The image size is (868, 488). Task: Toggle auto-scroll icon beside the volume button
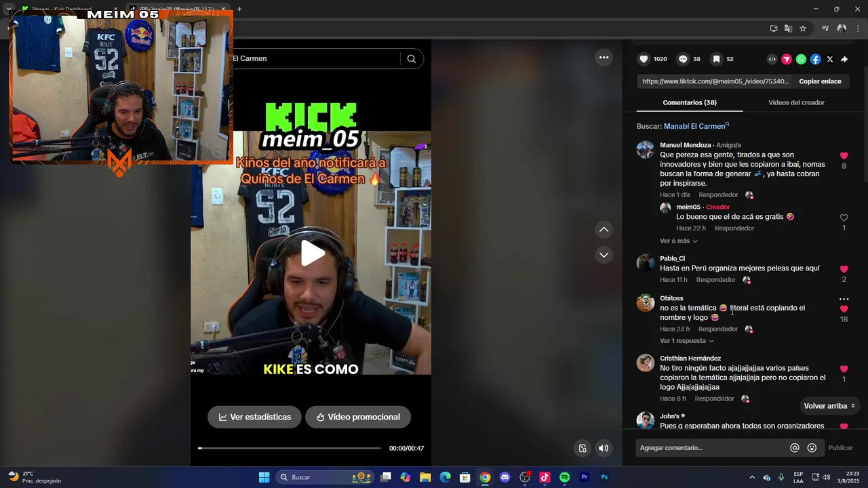pyautogui.click(x=583, y=448)
